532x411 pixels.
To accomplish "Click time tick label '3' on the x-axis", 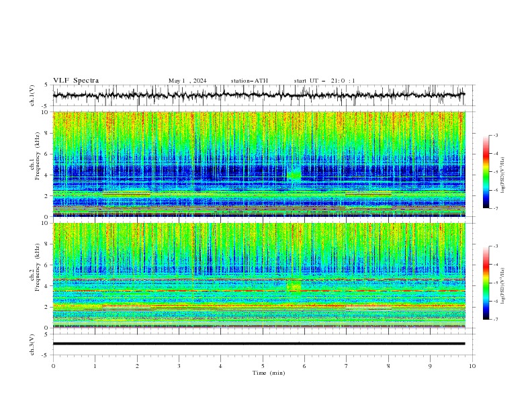I will tap(179, 366).
